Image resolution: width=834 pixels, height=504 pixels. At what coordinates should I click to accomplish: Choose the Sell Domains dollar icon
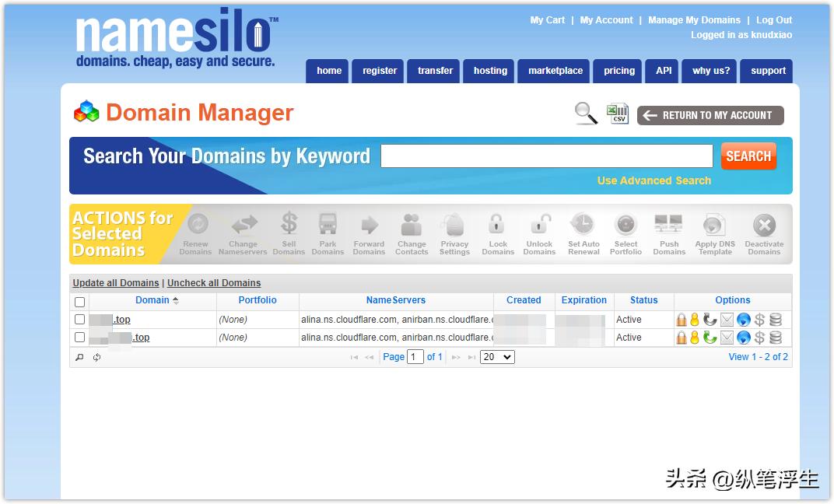[x=289, y=223]
